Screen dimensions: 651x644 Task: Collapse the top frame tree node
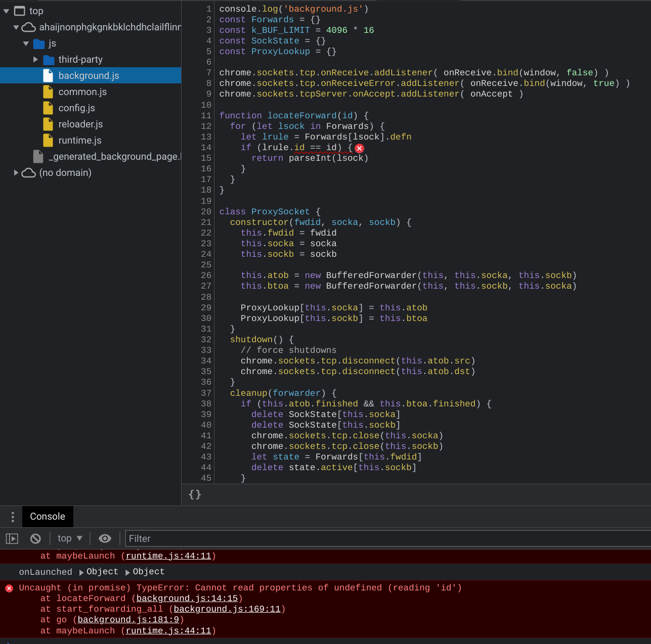[6, 11]
